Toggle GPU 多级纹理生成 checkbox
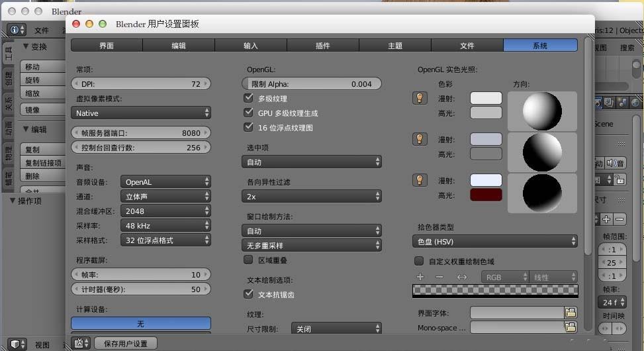The image size is (644, 351). pos(248,112)
